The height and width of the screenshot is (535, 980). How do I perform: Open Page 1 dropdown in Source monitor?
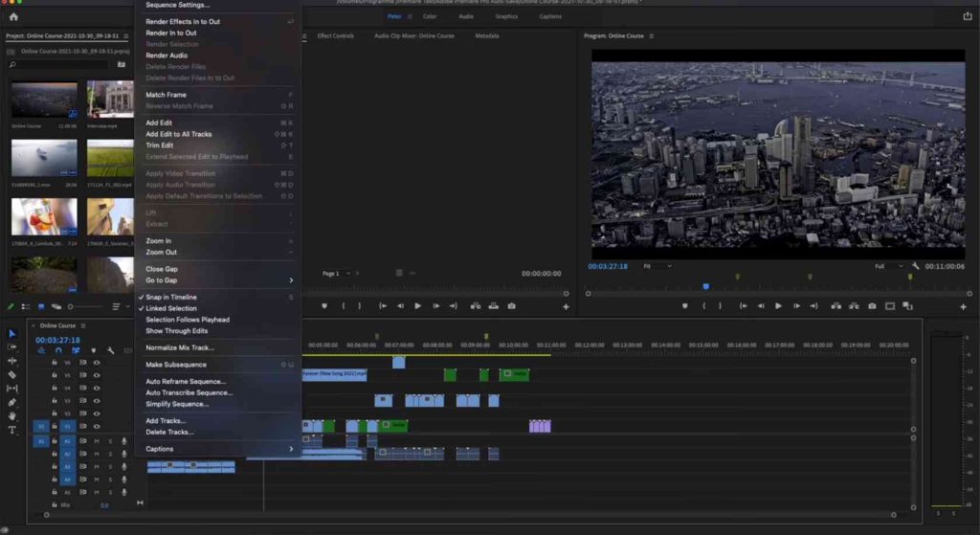click(336, 273)
